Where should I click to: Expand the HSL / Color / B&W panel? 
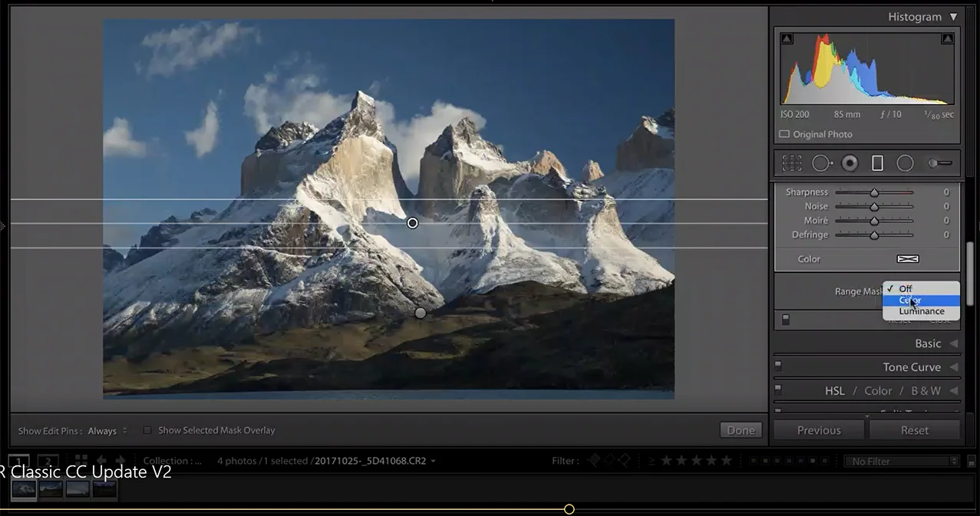(954, 391)
